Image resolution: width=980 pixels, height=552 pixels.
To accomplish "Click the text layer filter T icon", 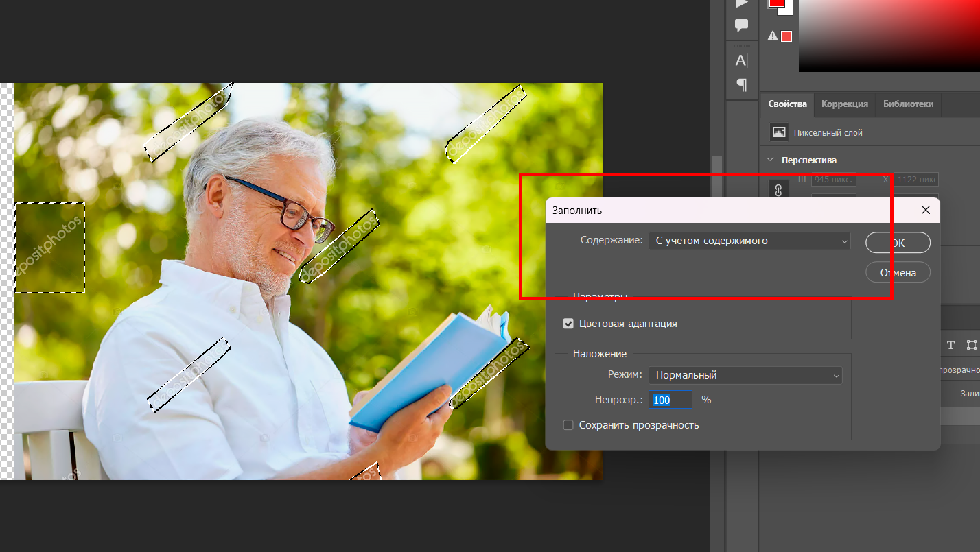I will click(951, 344).
